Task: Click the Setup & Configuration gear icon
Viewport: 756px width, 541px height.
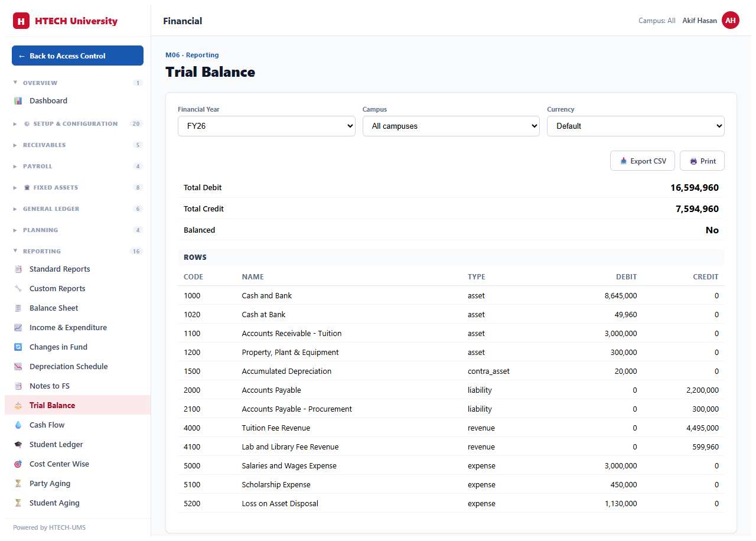Action: point(27,124)
